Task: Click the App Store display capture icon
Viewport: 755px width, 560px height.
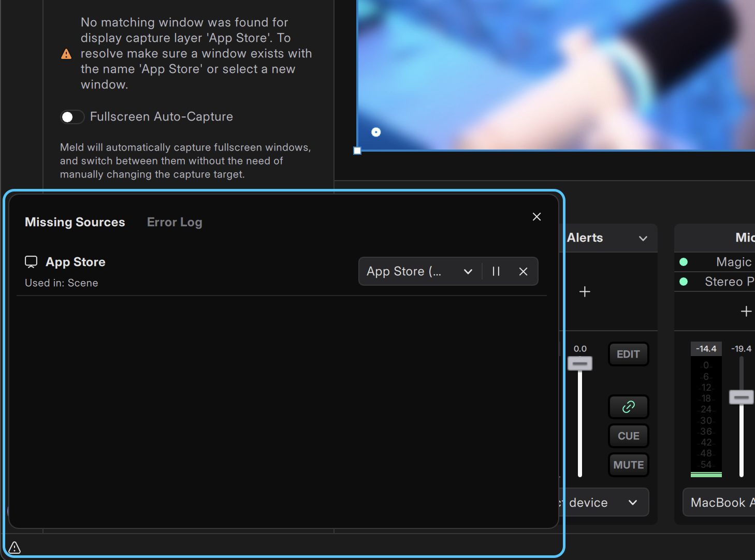Action: (31, 262)
